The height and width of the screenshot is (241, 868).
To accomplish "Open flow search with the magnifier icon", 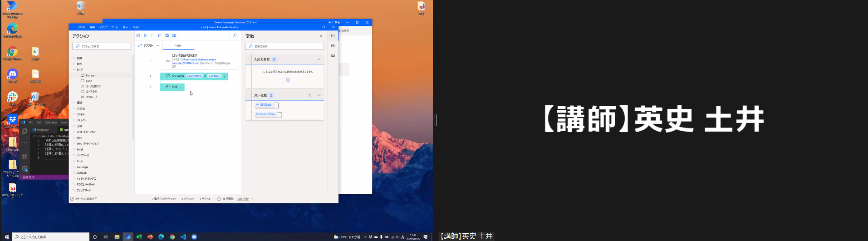I will click(235, 35).
